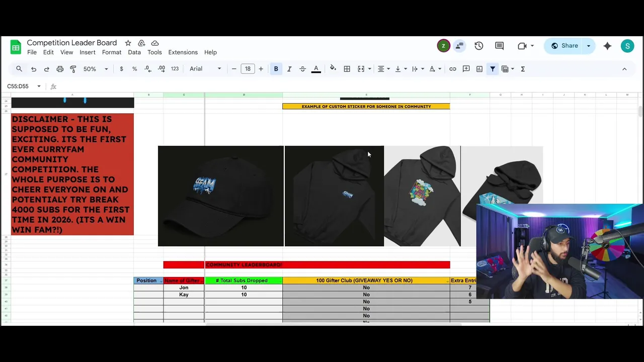Open the text color picker
Screen dimensions: 644x362
point(316,69)
